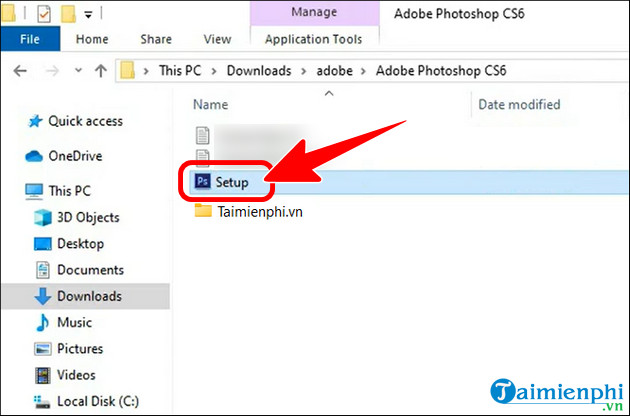Select the Photoshop Setup icon
The width and height of the screenshot is (630, 416).
pyautogui.click(x=202, y=182)
